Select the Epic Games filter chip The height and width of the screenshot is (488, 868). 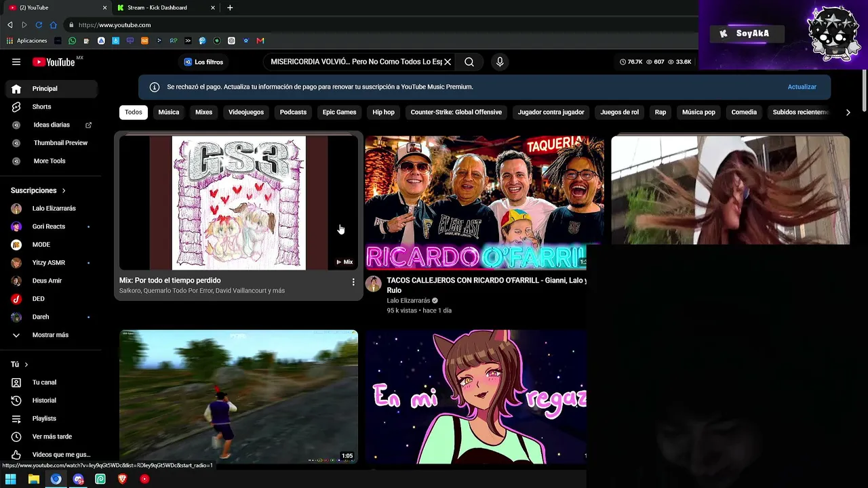[x=339, y=113]
